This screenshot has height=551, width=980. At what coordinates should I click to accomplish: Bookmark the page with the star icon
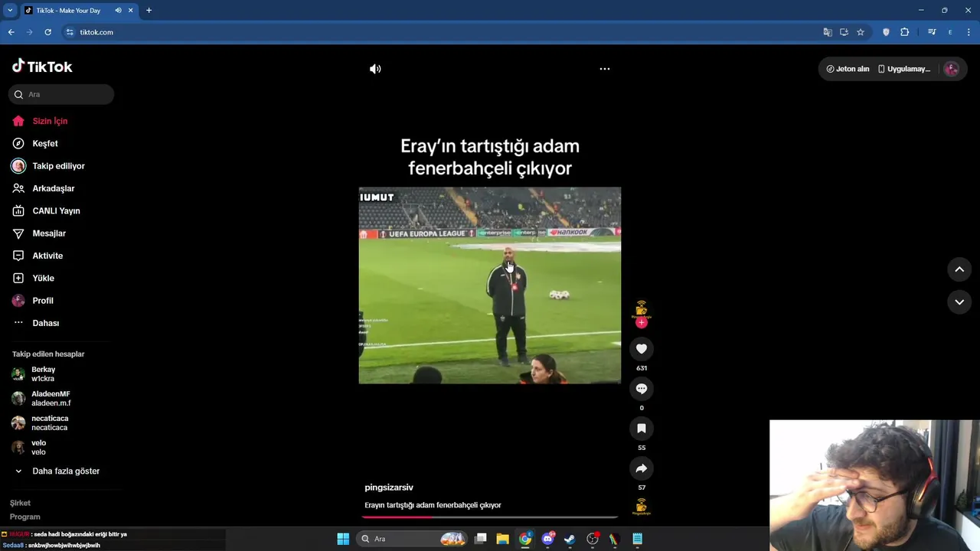(861, 32)
